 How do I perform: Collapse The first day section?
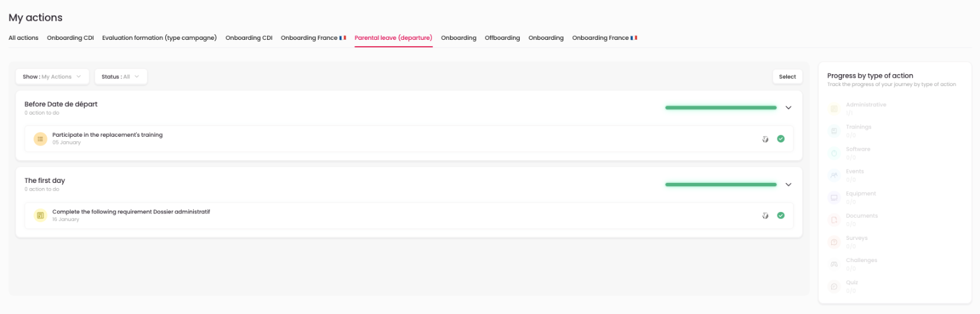click(x=788, y=185)
